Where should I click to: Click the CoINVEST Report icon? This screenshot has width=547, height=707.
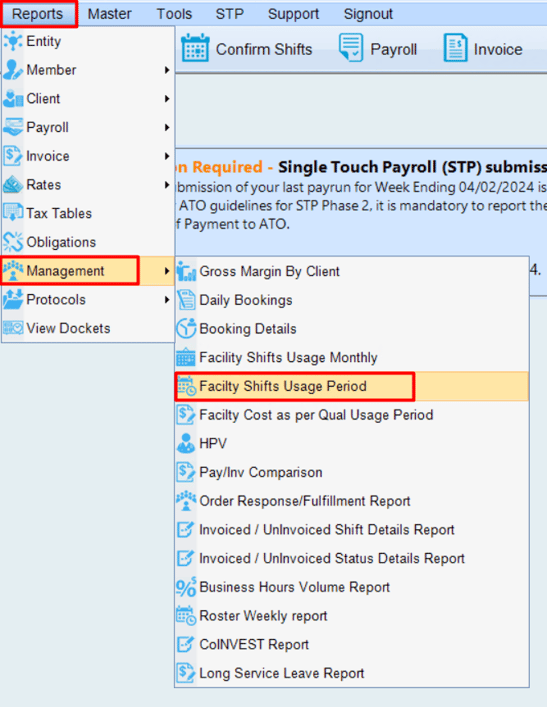pos(186,645)
